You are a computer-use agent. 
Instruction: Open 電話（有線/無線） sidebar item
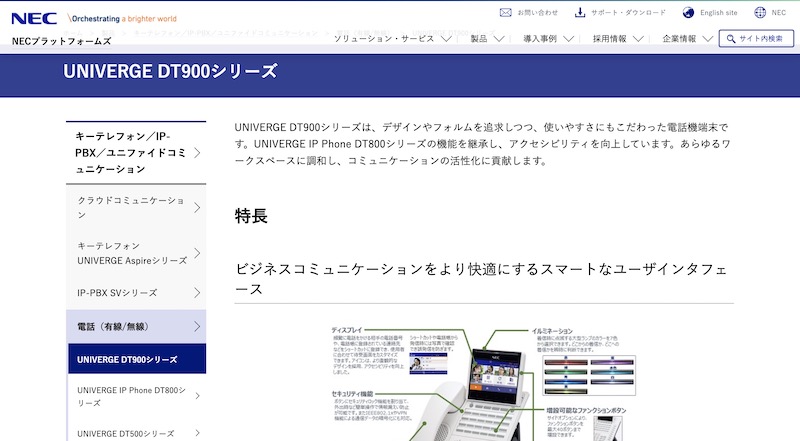tap(136, 326)
